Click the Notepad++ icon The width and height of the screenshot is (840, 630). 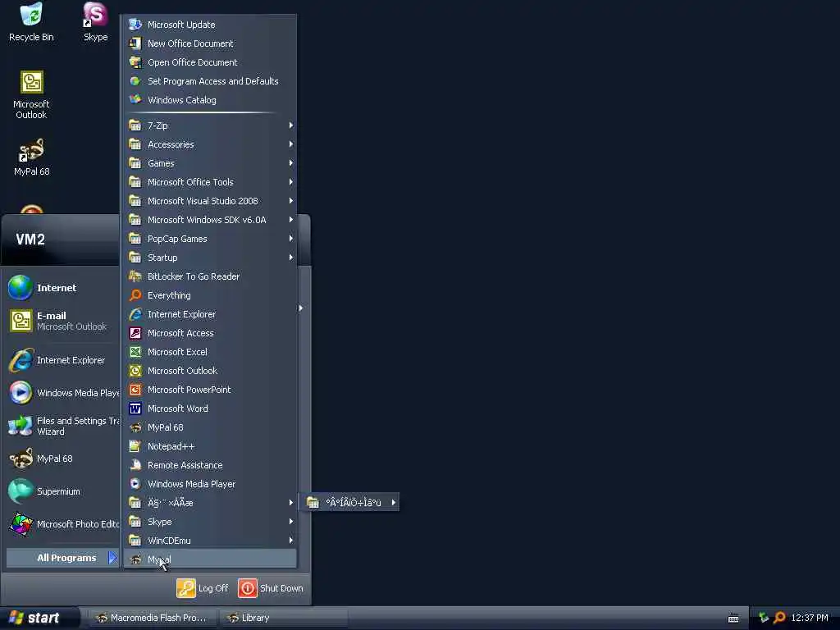click(135, 446)
